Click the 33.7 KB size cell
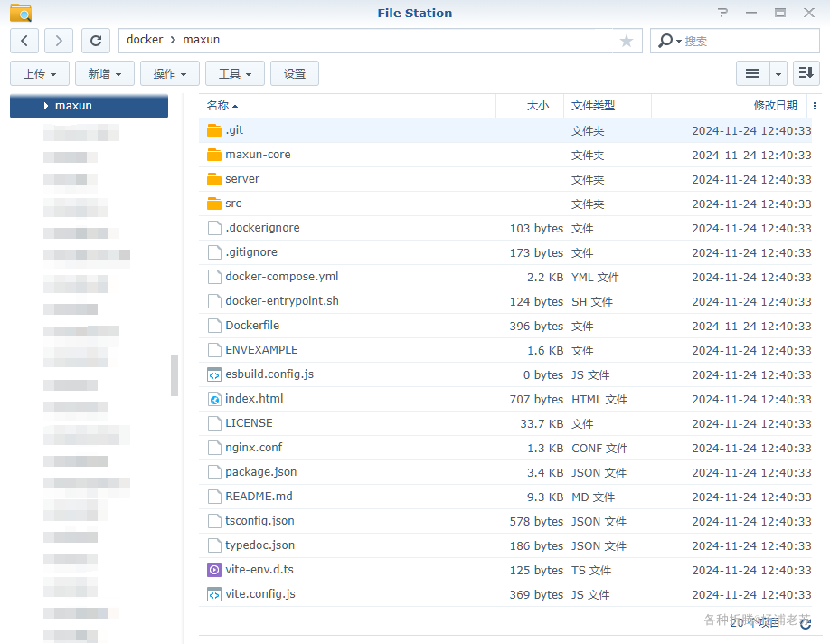 (x=542, y=423)
